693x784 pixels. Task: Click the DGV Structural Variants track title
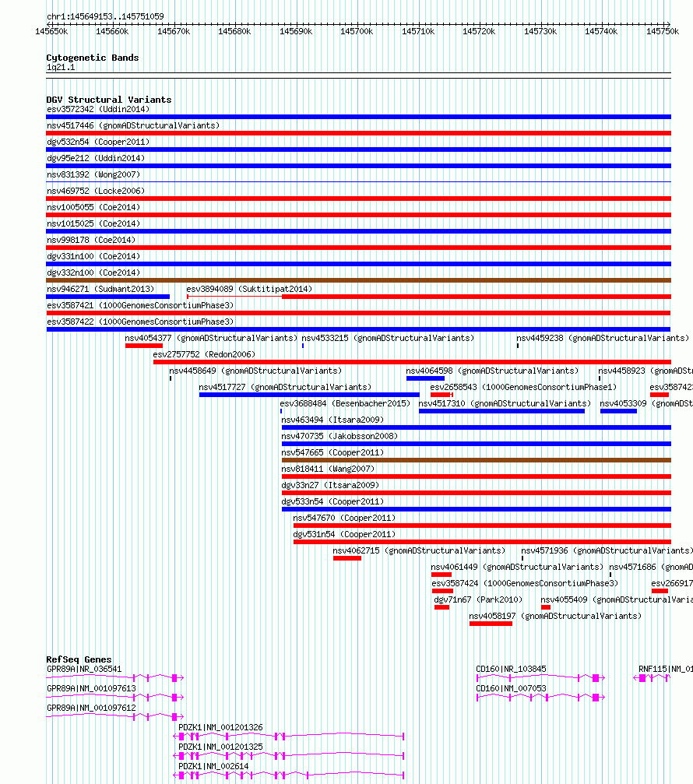click(108, 100)
